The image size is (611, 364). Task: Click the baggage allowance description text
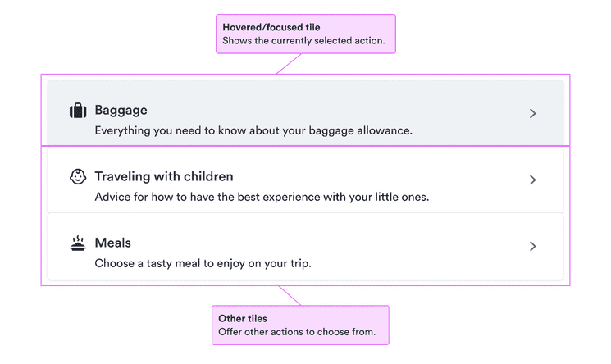pyautogui.click(x=253, y=130)
